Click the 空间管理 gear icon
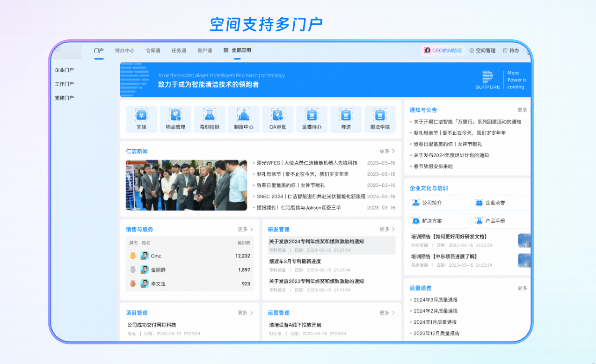This screenshot has height=364, width=596. [x=472, y=51]
